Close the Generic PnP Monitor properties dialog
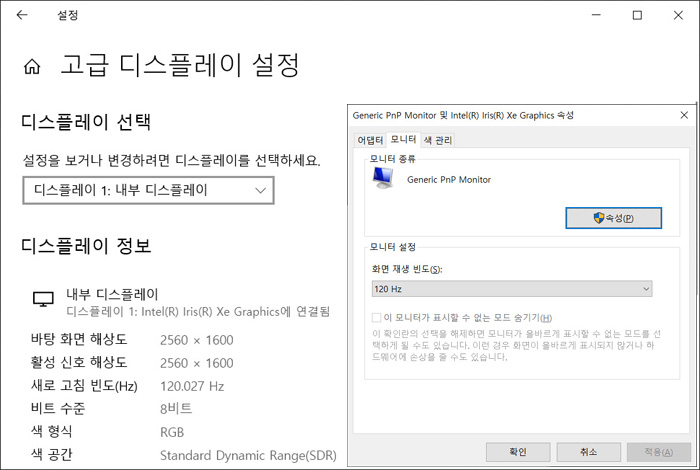 [684, 115]
